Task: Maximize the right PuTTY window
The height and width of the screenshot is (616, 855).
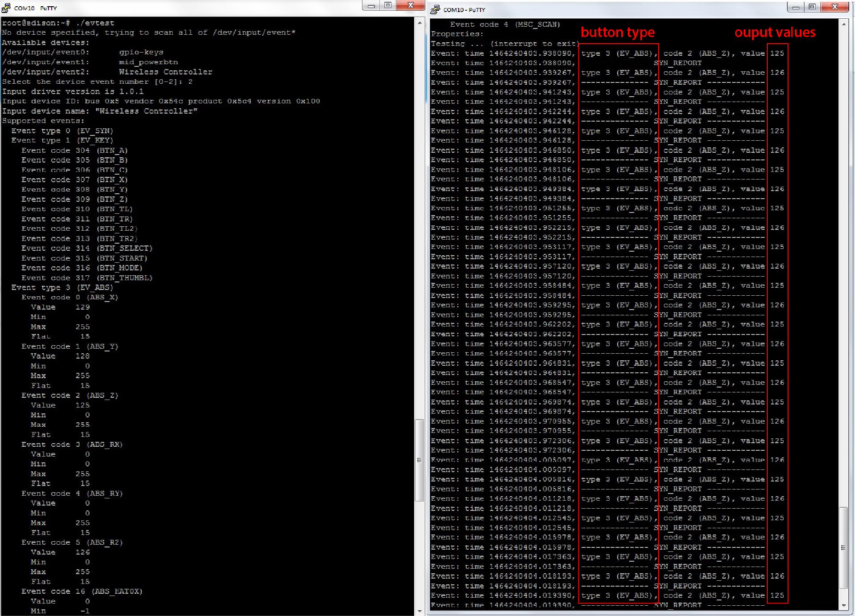Action: [813, 7]
